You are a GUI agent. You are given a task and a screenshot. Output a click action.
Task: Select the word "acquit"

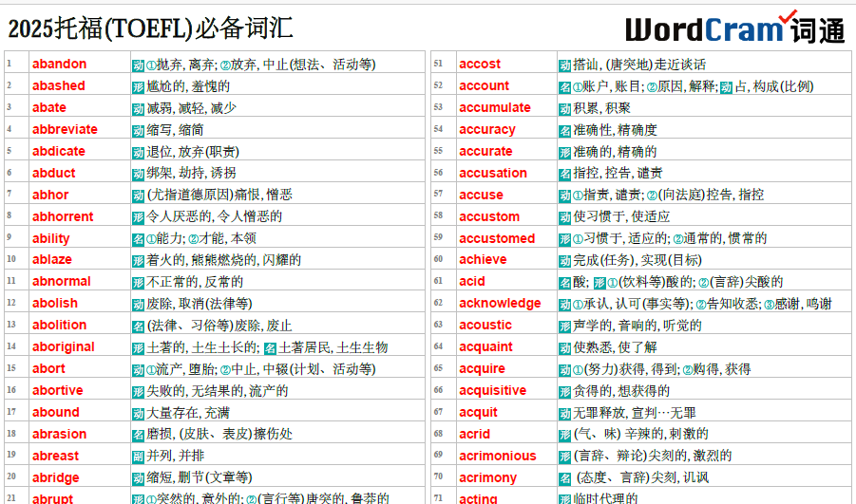(x=478, y=413)
